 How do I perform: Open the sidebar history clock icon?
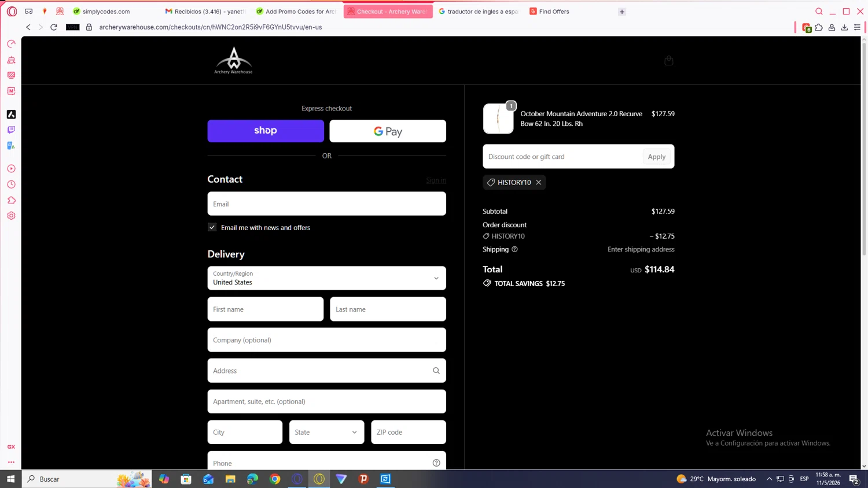[x=11, y=184]
